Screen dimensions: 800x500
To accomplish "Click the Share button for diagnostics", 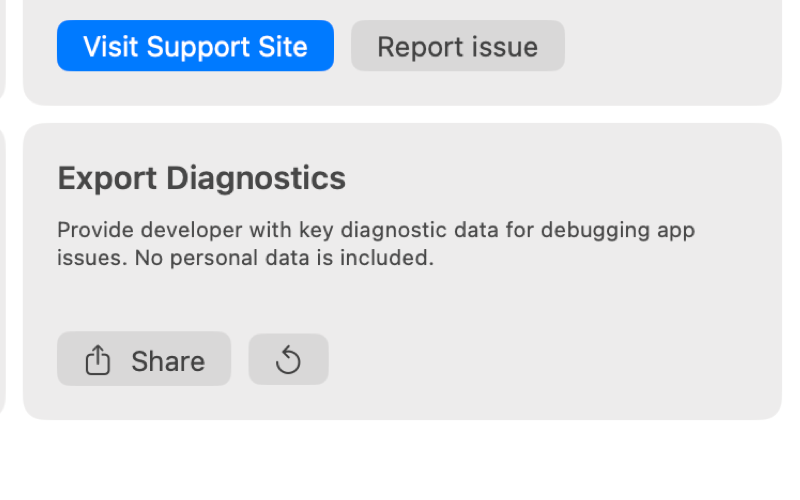I will tap(144, 359).
